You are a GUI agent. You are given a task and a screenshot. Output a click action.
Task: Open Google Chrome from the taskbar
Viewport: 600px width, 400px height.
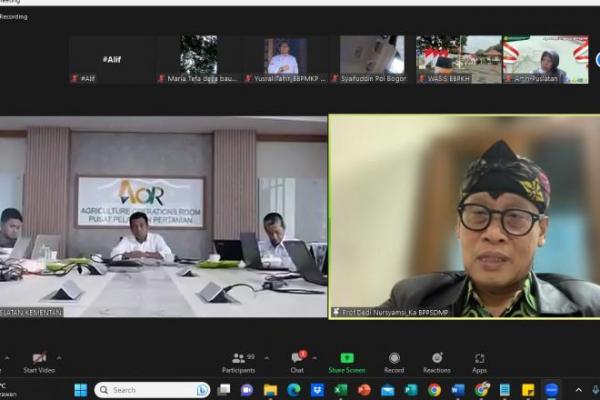click(434, 390)
